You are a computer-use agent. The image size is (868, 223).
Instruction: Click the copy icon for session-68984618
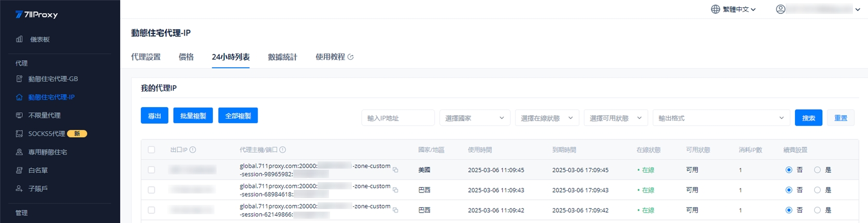(395, 190)
